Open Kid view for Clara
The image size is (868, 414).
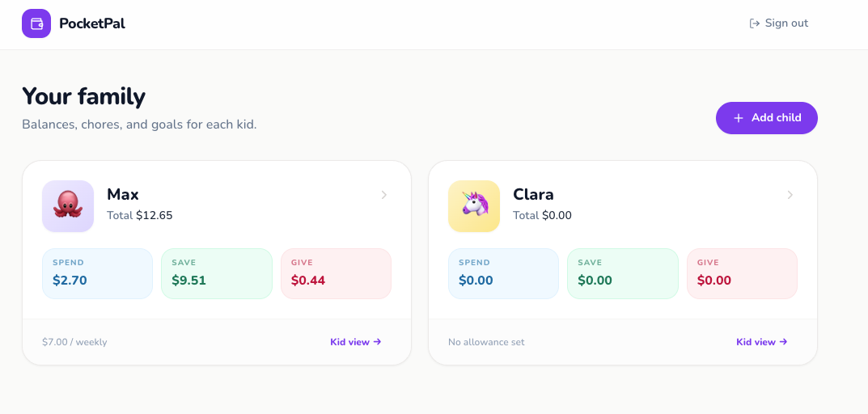[762, 341]
